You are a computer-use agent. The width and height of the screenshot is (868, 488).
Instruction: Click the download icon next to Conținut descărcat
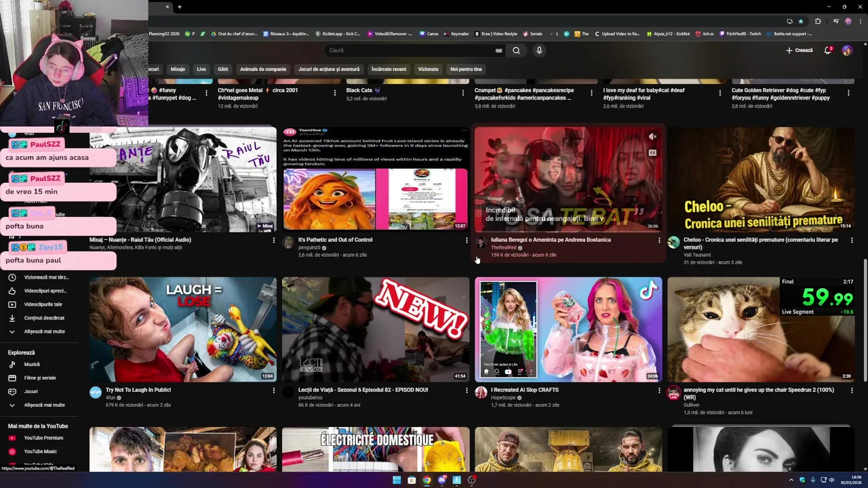pyautogui.click(x=12, y=318)
